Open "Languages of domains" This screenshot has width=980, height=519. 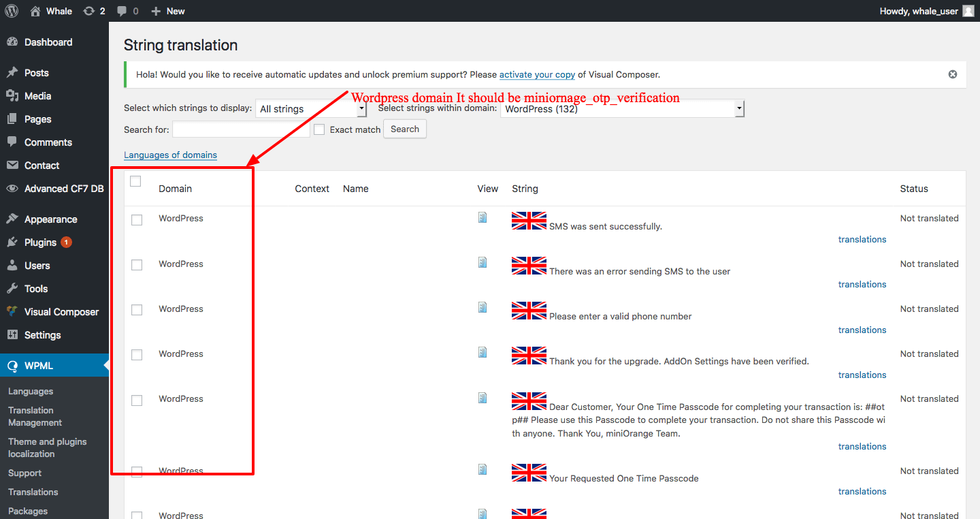170,155
